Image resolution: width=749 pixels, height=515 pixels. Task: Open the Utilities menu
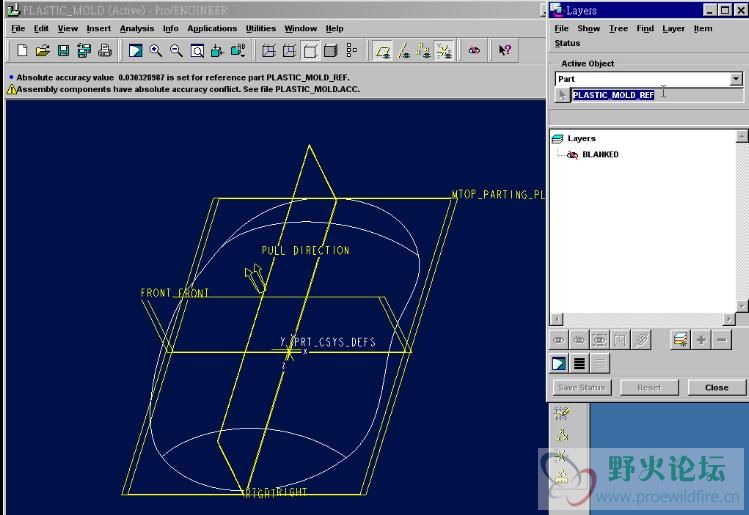coord(261,28)
